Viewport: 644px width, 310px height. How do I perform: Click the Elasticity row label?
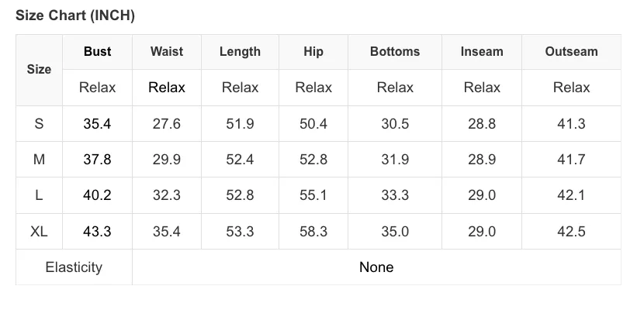[74, 267]
